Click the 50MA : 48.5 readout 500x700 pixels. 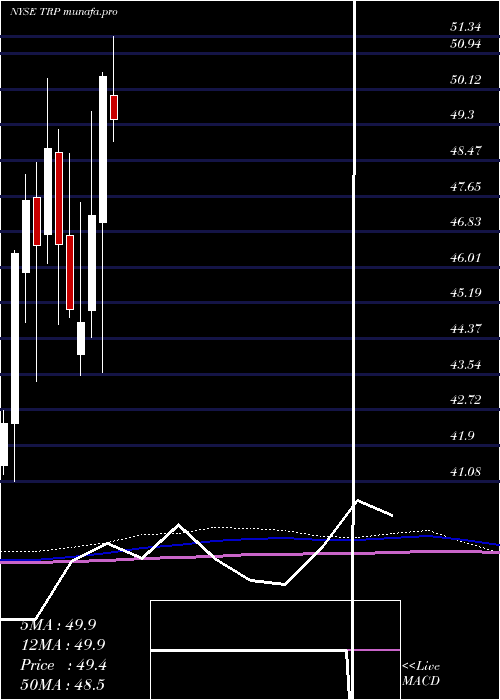click(x=62, y=685)
